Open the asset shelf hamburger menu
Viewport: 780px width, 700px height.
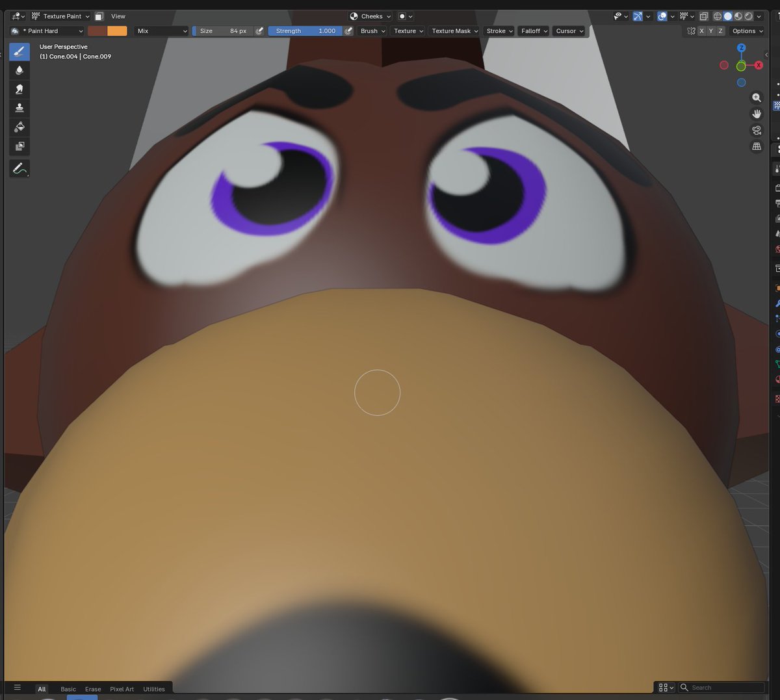pos(18,688)
